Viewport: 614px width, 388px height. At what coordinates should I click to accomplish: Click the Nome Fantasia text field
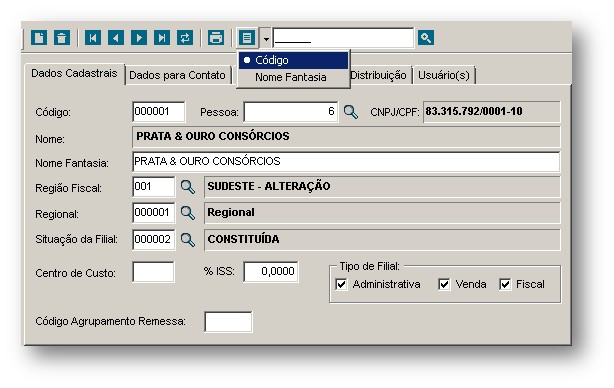click(346, 162)
